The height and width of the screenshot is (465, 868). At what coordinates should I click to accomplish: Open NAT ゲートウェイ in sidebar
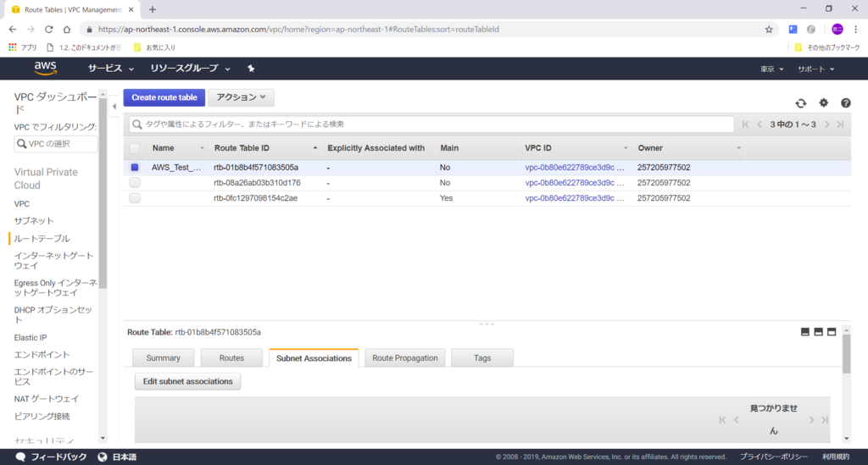[47, 399]
